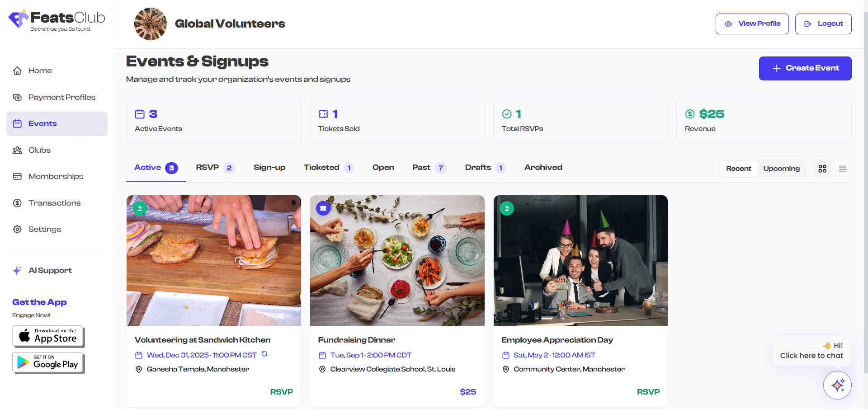Click location pin for Ganesha Temple
This screenshot has width=868, height=409.
coord(139,369)
